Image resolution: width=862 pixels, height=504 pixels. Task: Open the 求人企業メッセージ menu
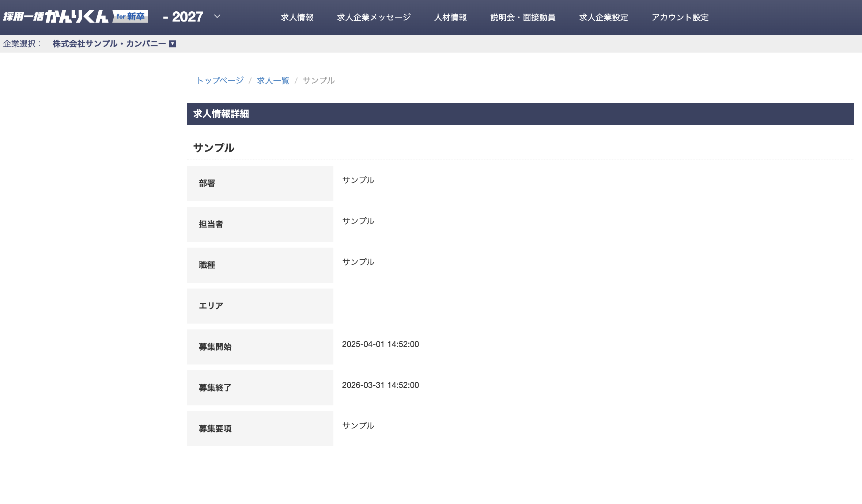374,18
